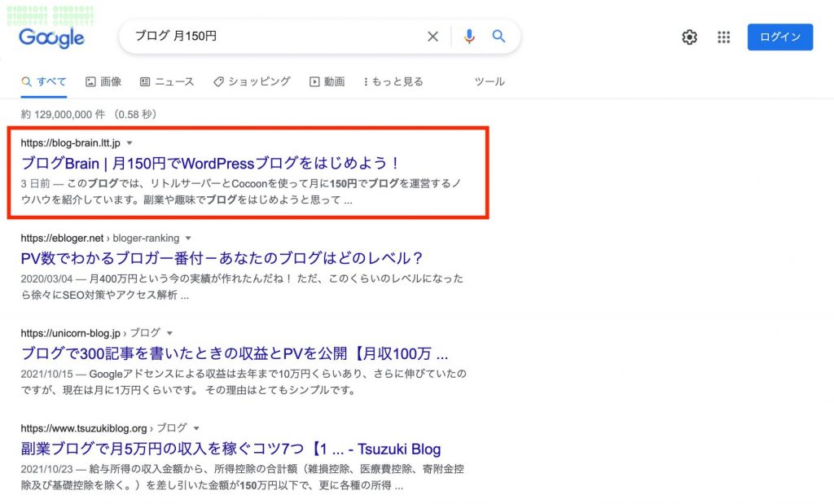Select the すべて tab
The image size is (834, 504).
44,81
